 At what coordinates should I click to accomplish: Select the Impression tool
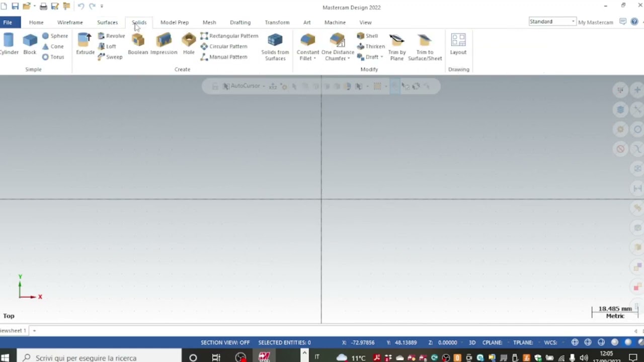tap(164, 44)
